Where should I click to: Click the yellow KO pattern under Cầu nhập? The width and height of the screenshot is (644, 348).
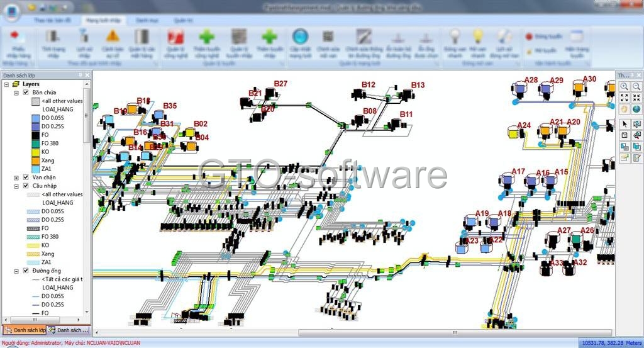tap(33, 245)
